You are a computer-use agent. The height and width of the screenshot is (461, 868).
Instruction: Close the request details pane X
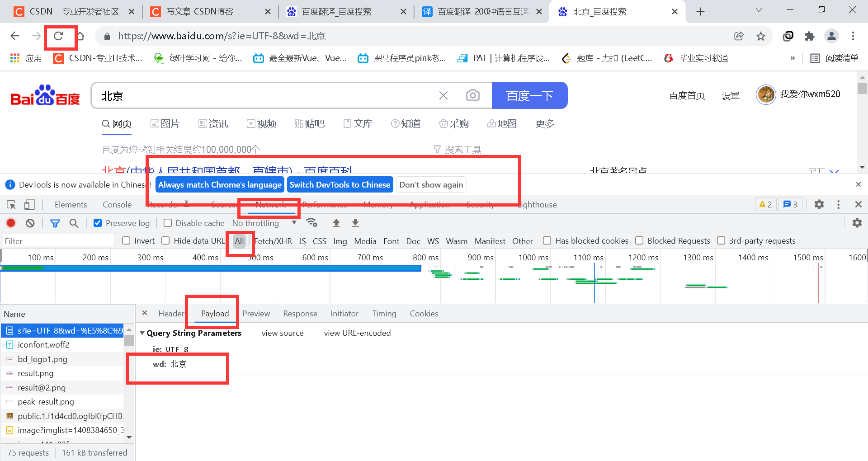(x=145, y=313)
